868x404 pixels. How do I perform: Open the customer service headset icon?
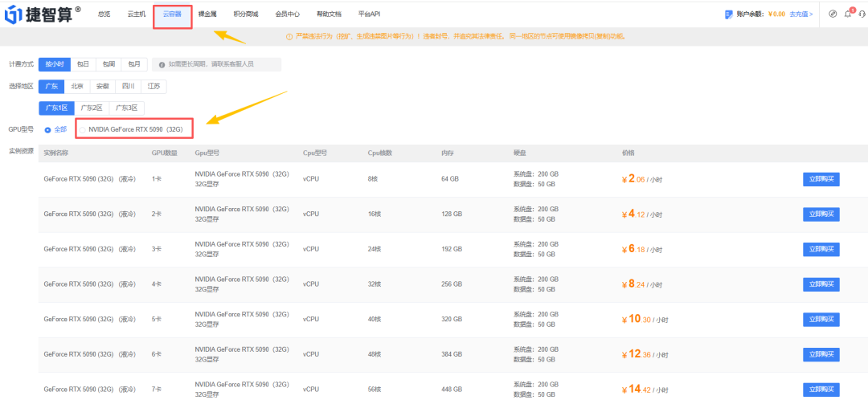click(863, 14)
